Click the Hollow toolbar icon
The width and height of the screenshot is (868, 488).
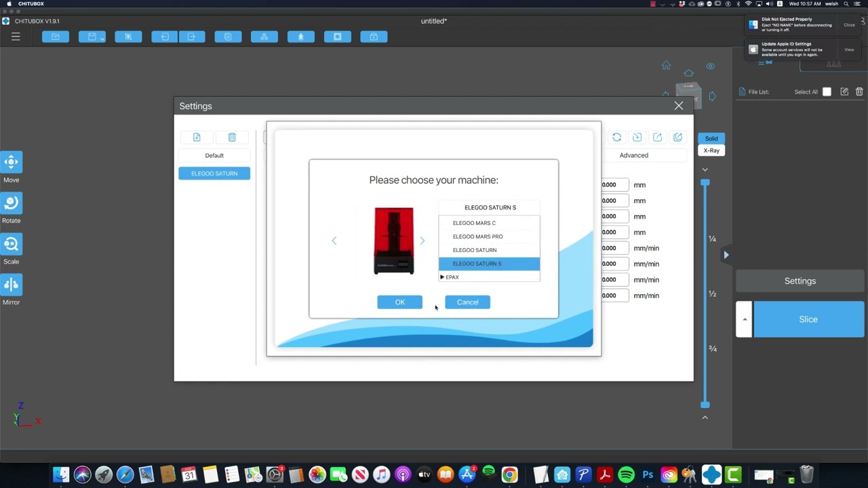click(x=228, y=37)
